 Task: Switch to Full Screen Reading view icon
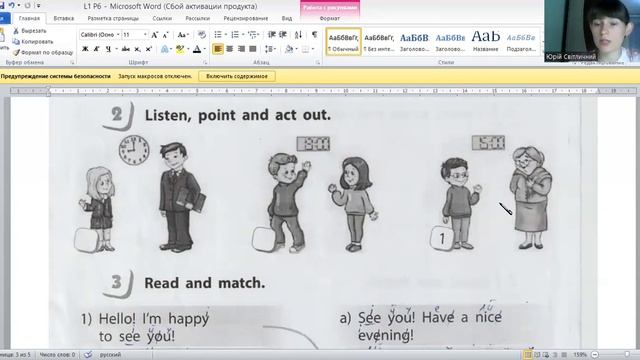coord(537,355)
